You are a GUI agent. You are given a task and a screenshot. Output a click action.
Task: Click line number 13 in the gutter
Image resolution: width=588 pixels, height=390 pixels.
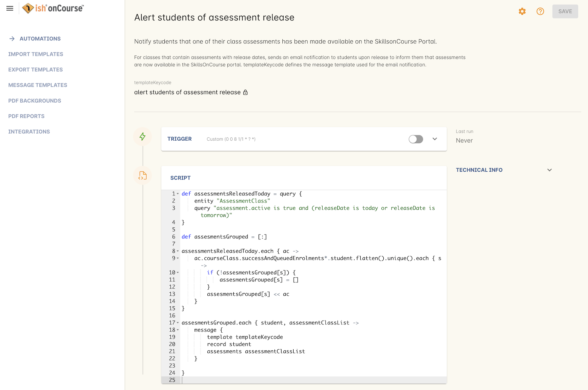coord(172,294)
